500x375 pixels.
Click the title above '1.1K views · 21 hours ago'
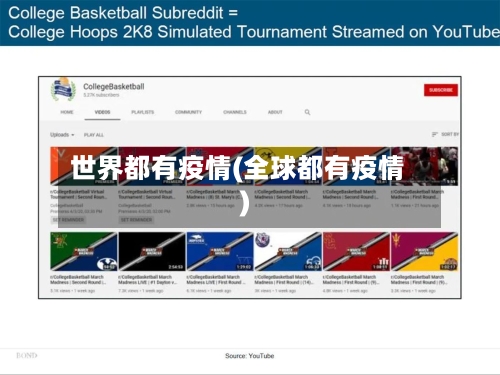coord(417,194)
